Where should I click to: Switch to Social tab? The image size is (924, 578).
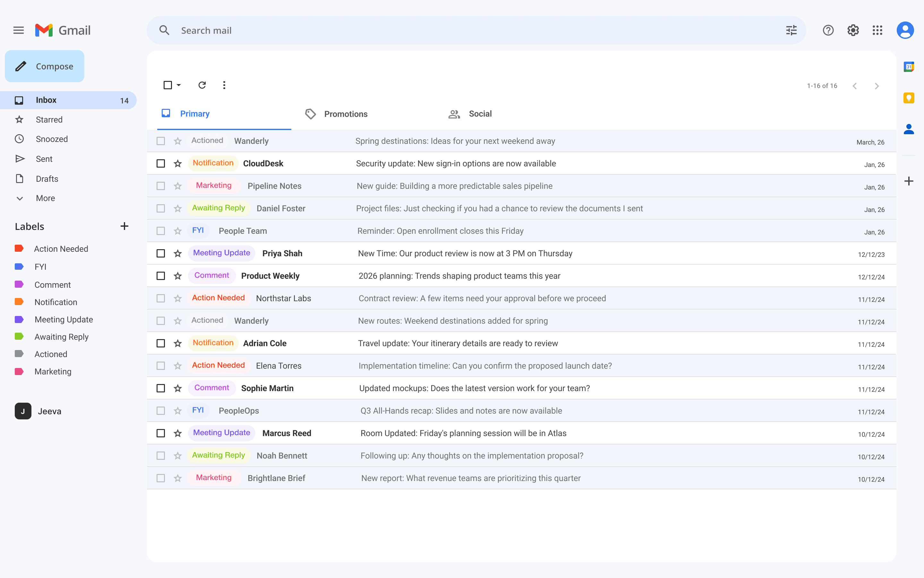pos(470,114)
